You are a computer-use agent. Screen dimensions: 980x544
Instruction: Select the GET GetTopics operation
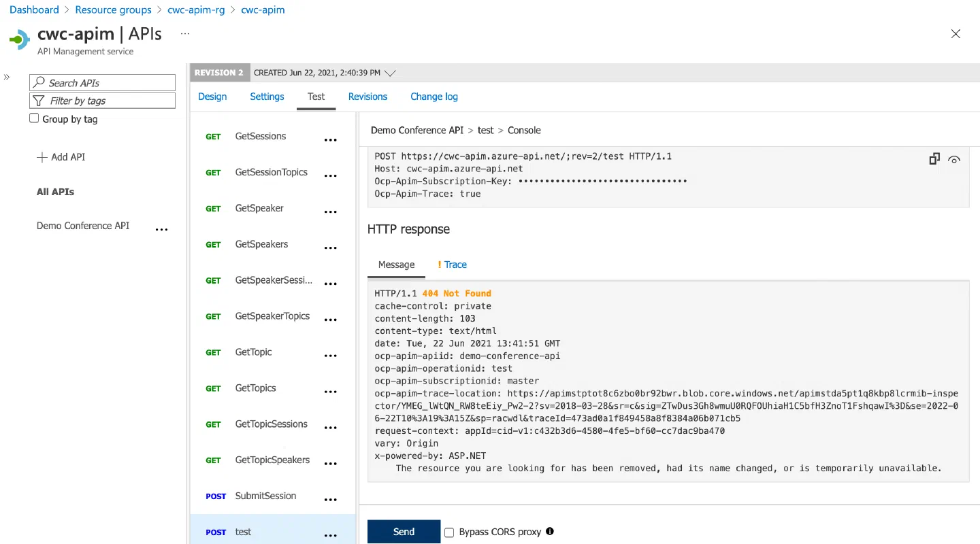pyautogui.click(x=273, y=388)
